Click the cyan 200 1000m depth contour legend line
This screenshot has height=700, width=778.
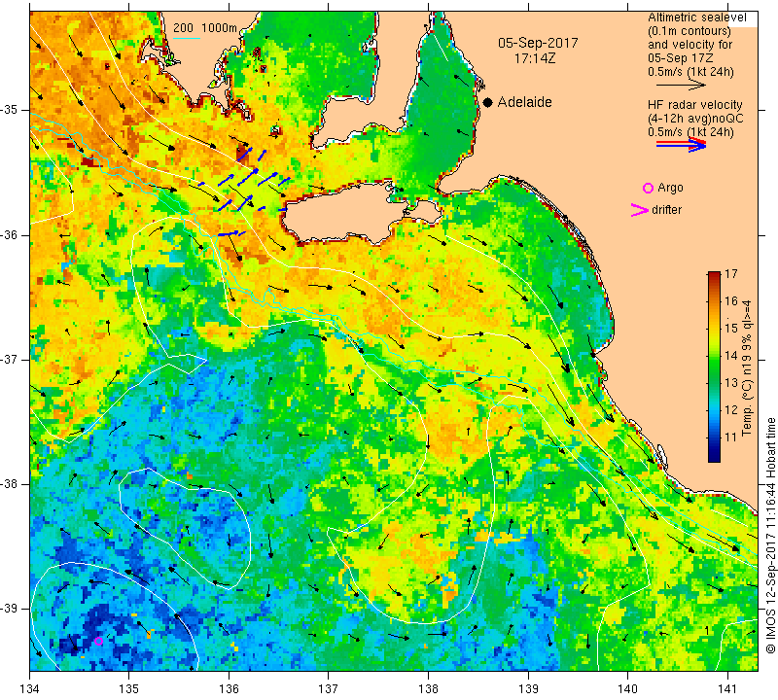pos(187,39)
